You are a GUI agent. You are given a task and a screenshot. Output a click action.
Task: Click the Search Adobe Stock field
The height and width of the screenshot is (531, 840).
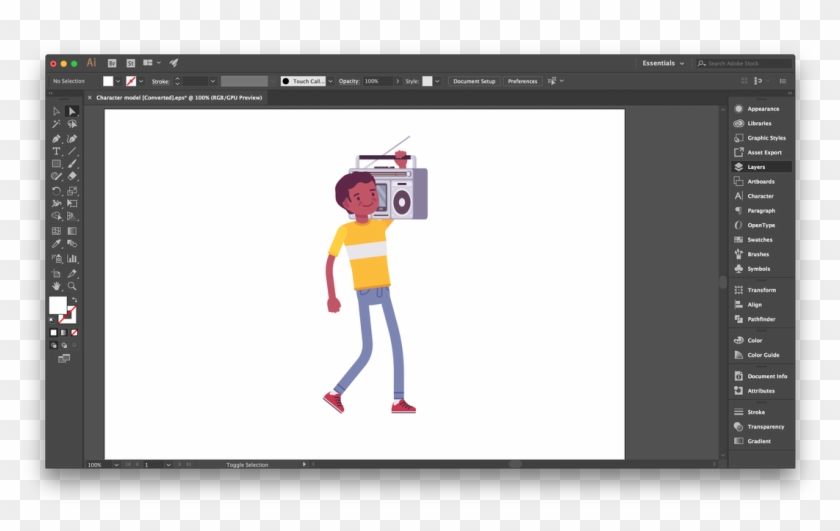[744, 63]
